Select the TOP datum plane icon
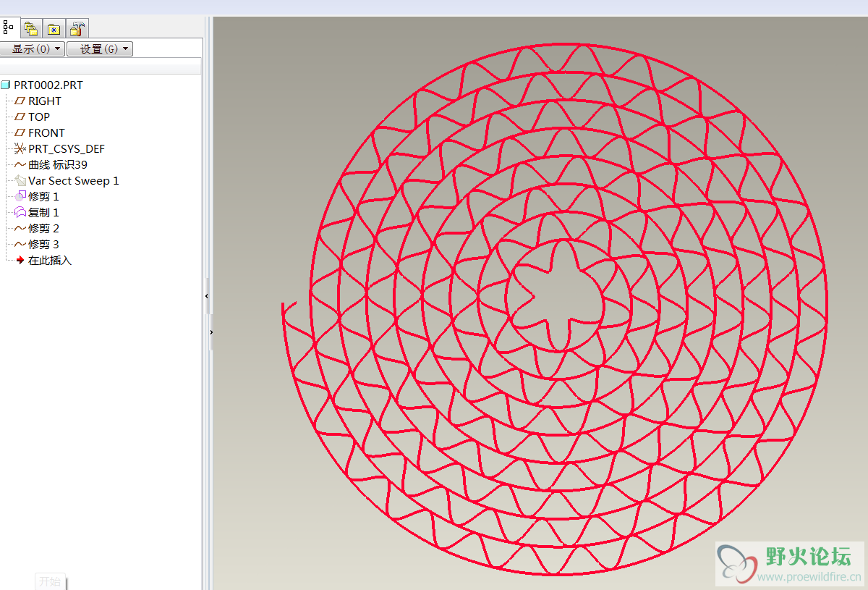This screenshot has height=590, width=868. (20, 117)
